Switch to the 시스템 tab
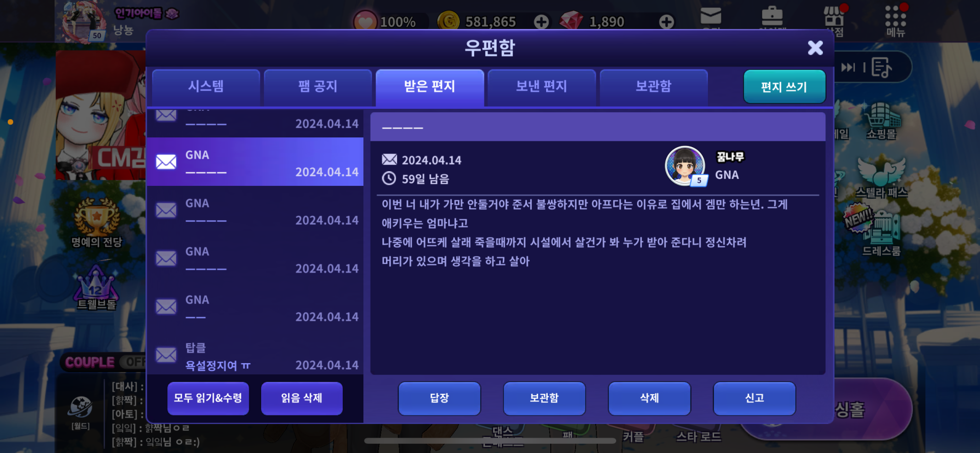This screenshot has width=980, height=453. coord(206,86)
